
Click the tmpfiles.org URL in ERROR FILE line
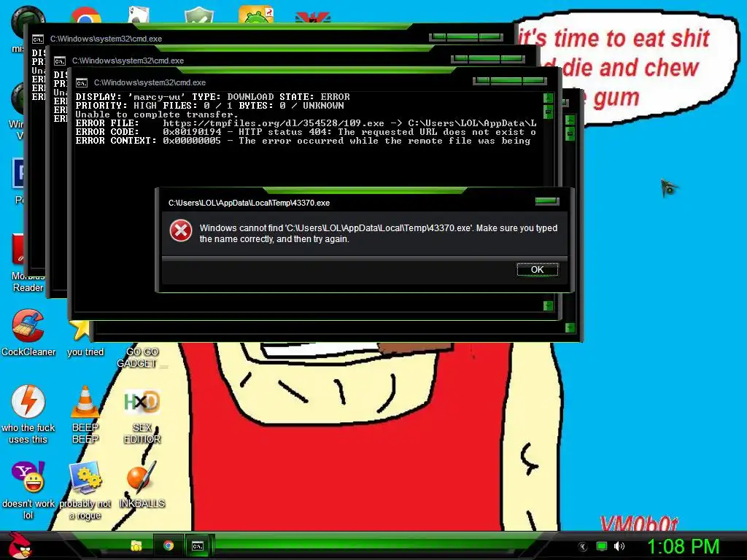pyautogui.click(x=274, y=122)
